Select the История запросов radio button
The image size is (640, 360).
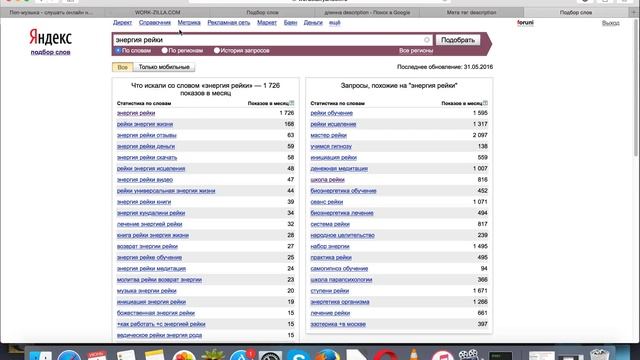pyautogui.click(x=217, y=51)
